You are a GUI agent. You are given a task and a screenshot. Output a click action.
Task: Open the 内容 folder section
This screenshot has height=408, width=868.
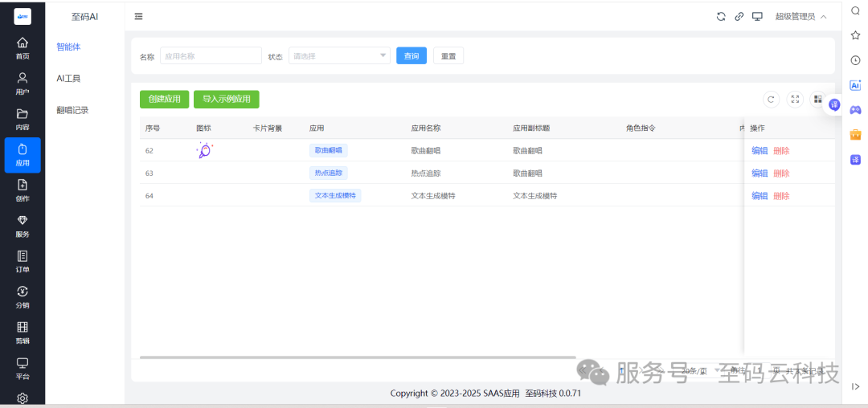point(23,120)
